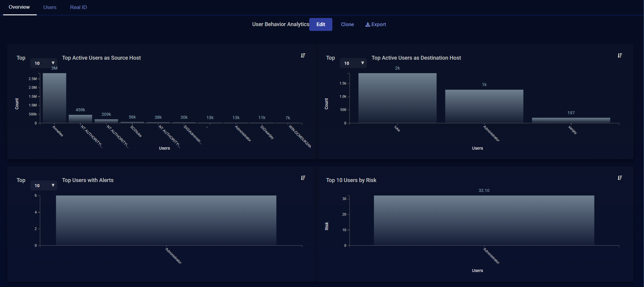Switch to the Users tab

tap(50, 7)
